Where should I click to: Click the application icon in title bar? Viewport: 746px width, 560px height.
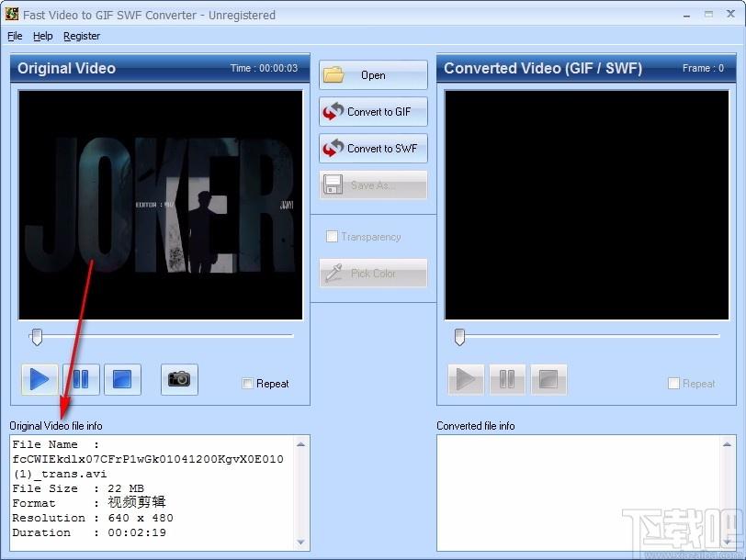coord(12,15)
